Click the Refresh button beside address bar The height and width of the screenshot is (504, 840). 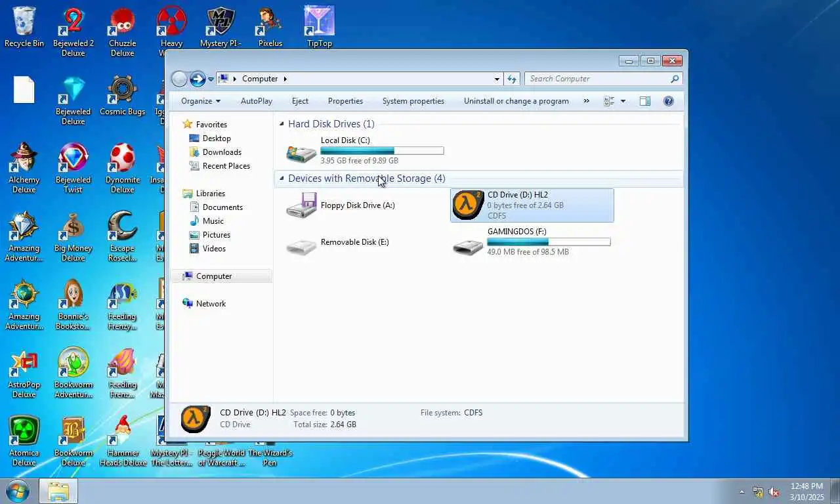pos(513,79)
